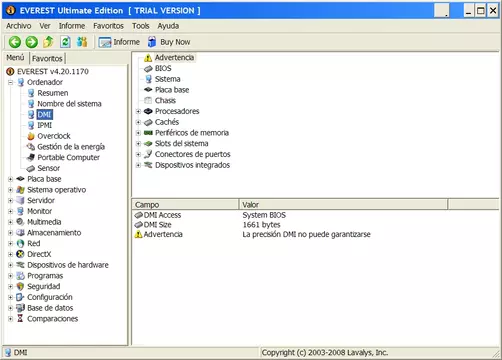Image resolution: width=502 pixels, height=360 pixels.
Task: Open the Archivo menu
Action: (19, 26)
